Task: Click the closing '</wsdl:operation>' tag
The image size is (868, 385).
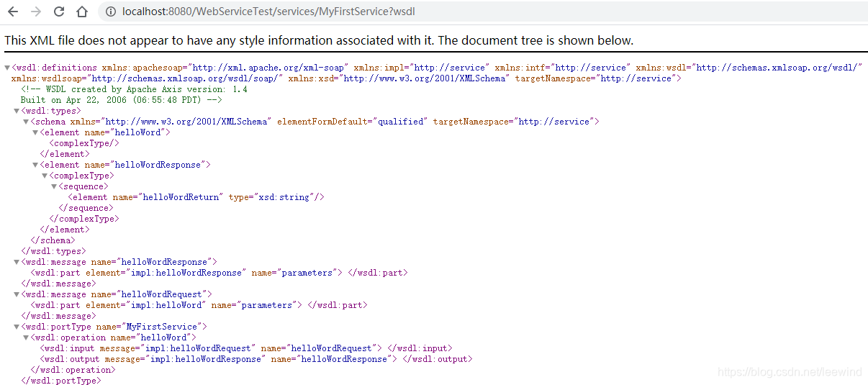Action: (x=72, y=370)
